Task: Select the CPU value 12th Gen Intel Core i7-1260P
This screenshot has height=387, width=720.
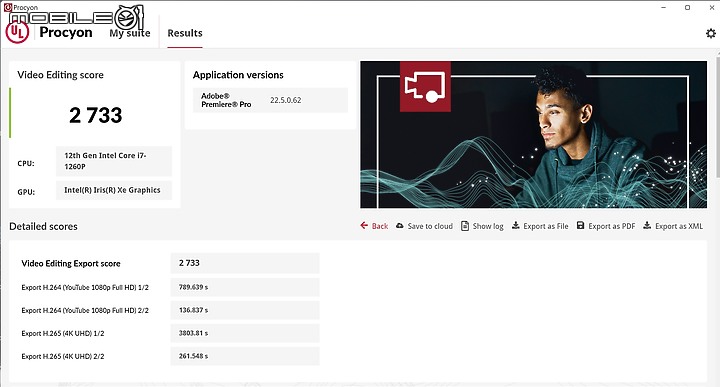Action: click(x=114, y=161)
